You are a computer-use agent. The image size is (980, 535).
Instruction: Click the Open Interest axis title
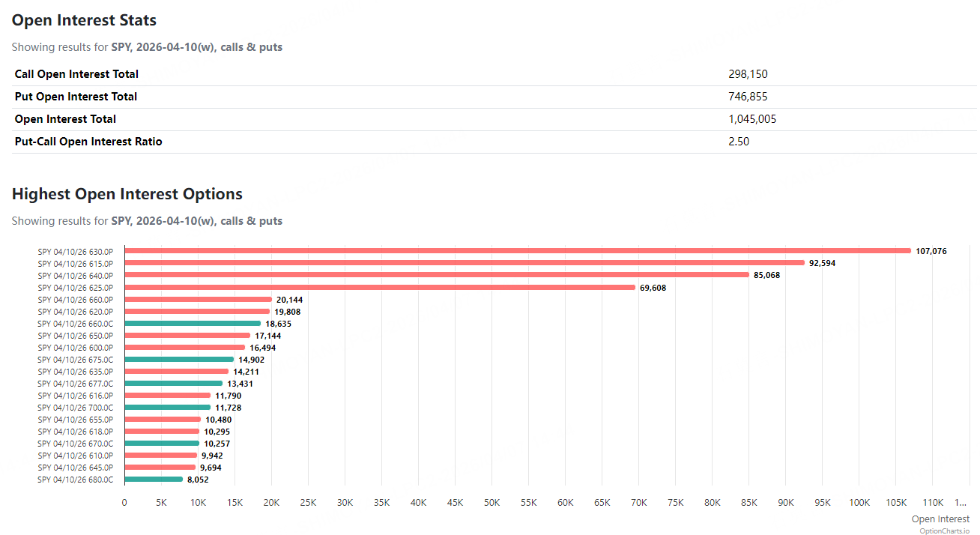point(940,519)
